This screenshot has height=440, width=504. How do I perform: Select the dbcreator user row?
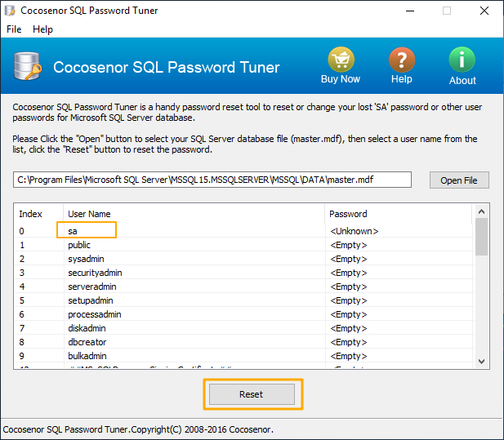[243, 342]
